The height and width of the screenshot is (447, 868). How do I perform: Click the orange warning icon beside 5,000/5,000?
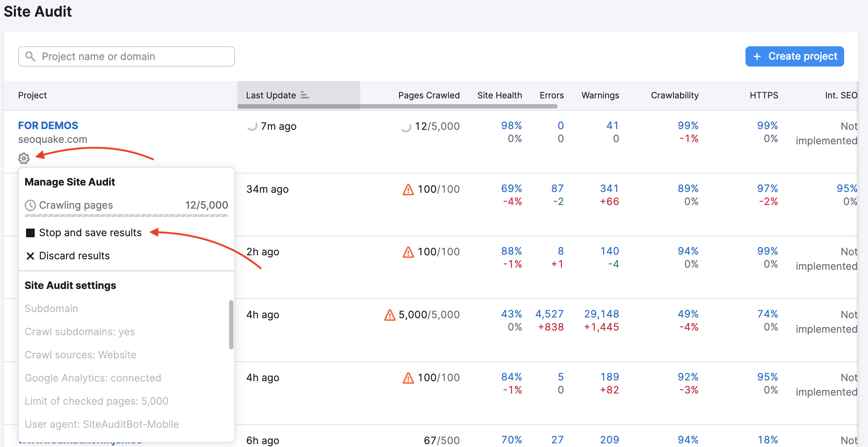389,315
